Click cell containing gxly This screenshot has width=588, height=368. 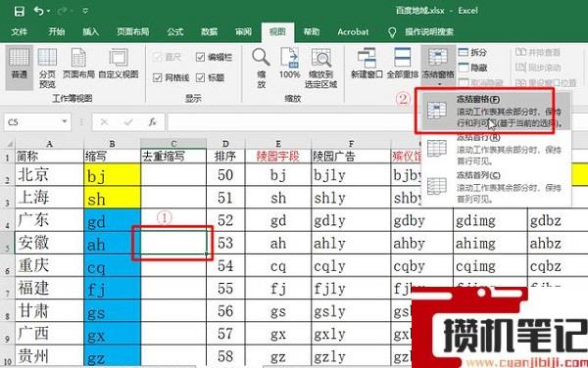(351, 334)
